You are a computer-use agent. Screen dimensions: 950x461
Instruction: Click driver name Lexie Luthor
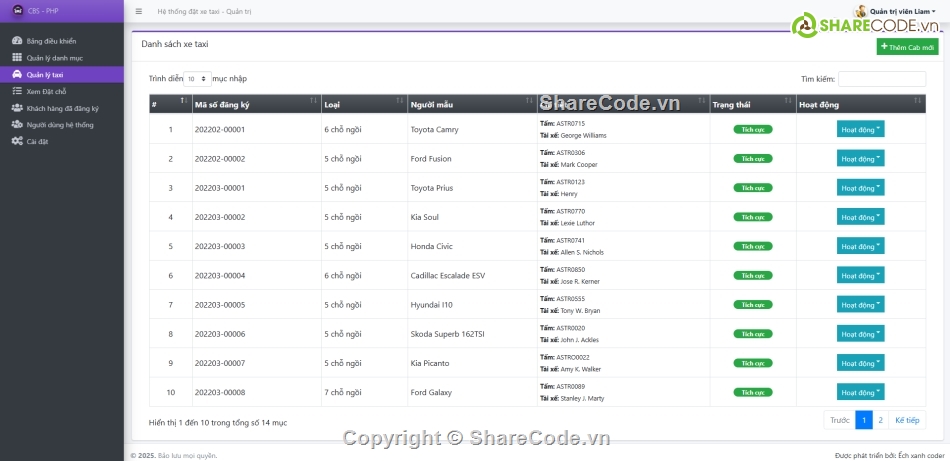[x=577, y=224]
